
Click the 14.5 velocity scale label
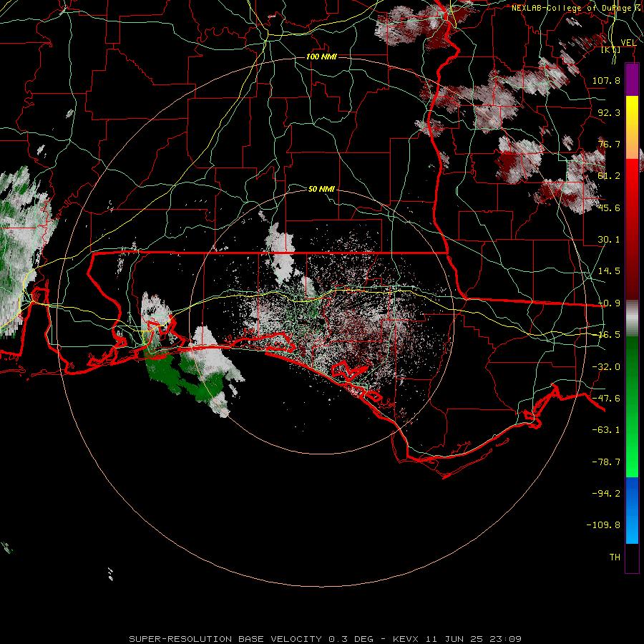pyautogui.click(x=609, y=271)
